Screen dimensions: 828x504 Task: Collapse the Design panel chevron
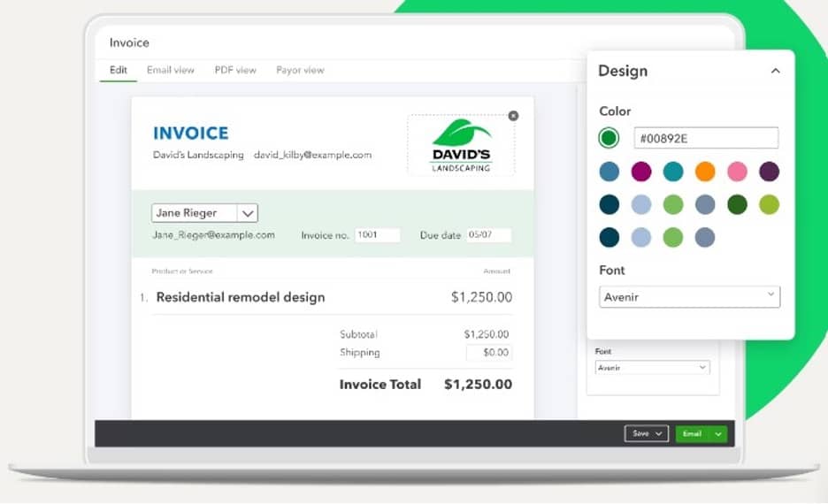click(775, 71)
